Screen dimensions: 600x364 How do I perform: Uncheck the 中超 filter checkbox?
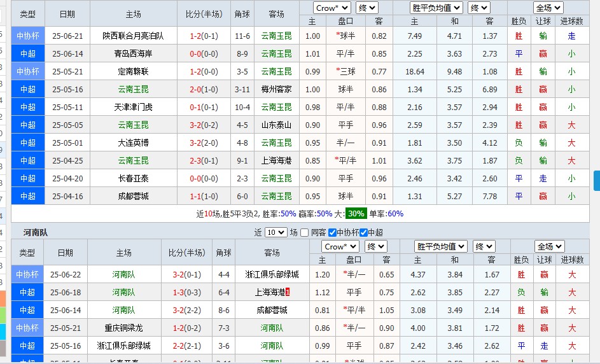363,233
